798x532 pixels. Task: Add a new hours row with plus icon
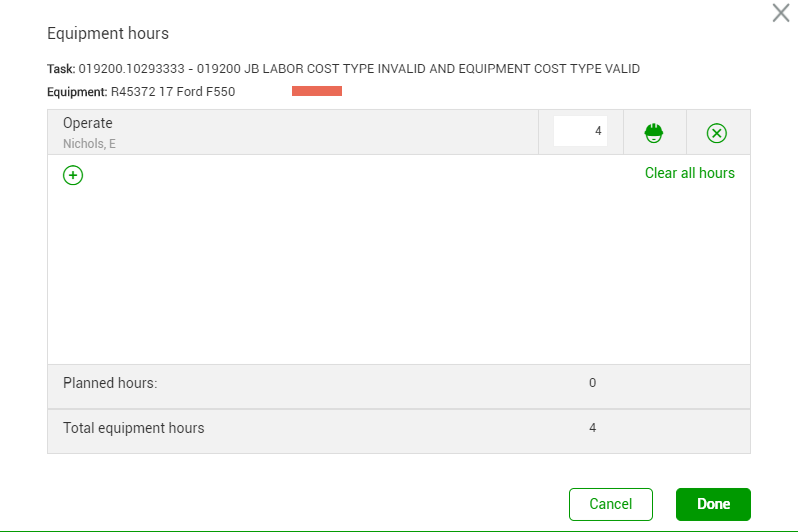tap(73, 176)
